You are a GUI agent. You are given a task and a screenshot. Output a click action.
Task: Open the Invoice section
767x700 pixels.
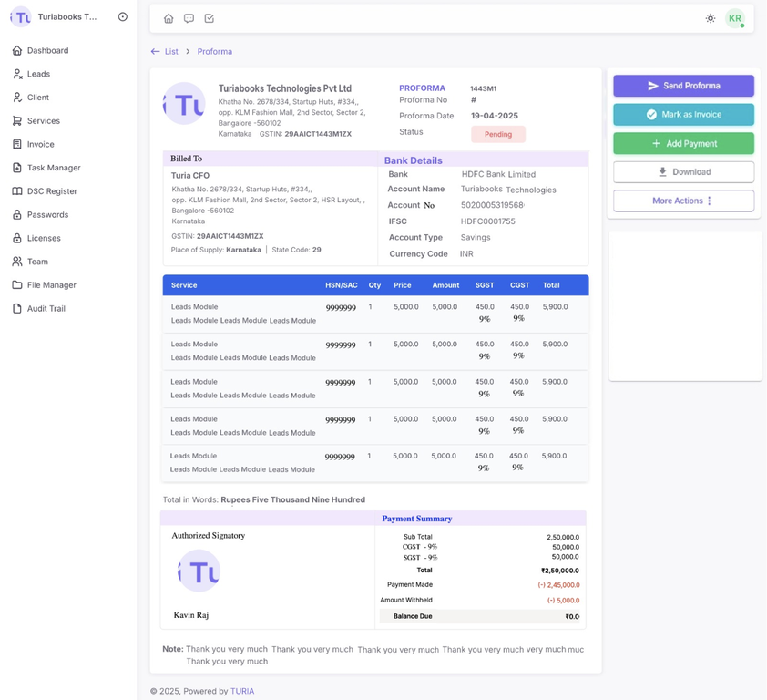(x=38, y=144)
